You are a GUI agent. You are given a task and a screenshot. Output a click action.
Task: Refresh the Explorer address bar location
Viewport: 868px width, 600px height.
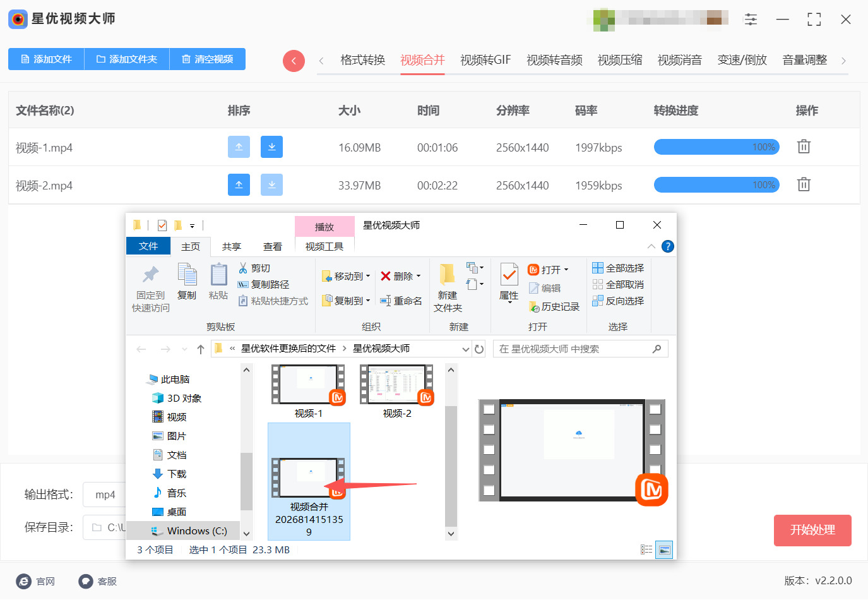click(x=479, y=349)
